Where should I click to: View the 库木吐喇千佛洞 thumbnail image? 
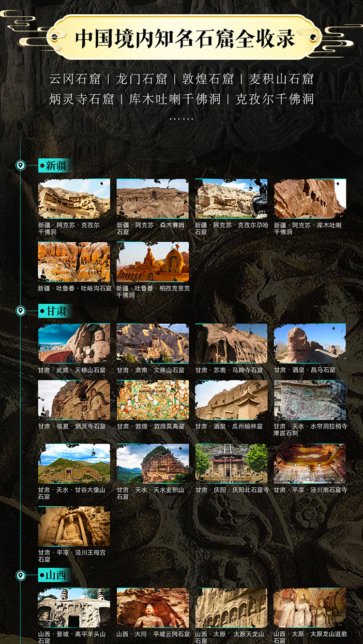(x=310, y=199)
